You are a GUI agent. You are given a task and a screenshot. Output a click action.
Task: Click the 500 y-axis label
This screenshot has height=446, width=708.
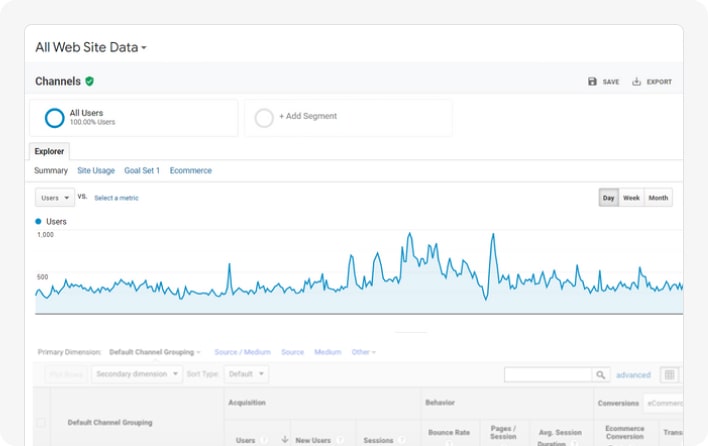(x=42, y=277)
